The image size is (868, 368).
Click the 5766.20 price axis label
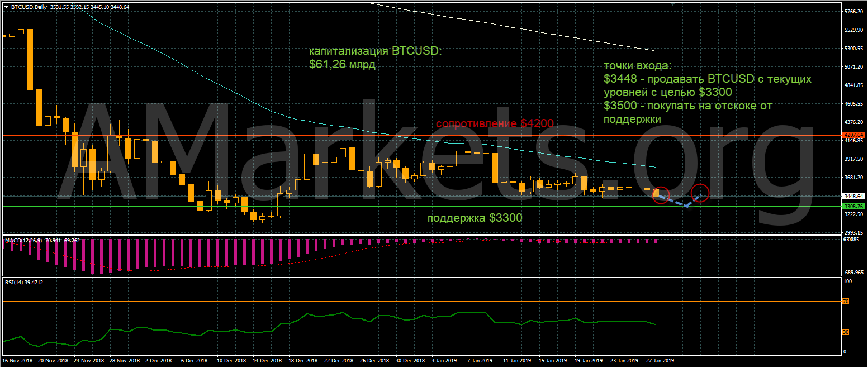[x=855, y=12]
